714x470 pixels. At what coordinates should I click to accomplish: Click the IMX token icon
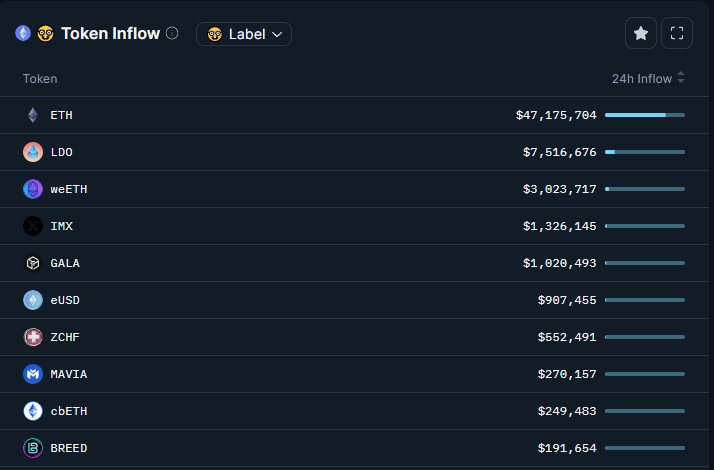(33, 226)
